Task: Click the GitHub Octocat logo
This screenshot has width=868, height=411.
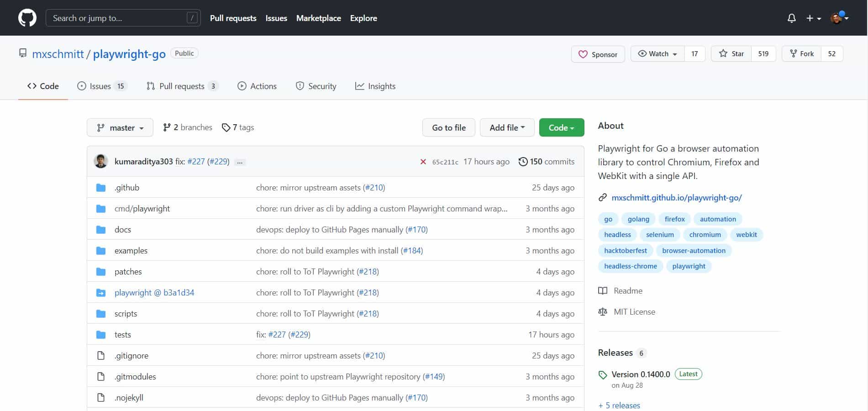Action: click(27, 18)
